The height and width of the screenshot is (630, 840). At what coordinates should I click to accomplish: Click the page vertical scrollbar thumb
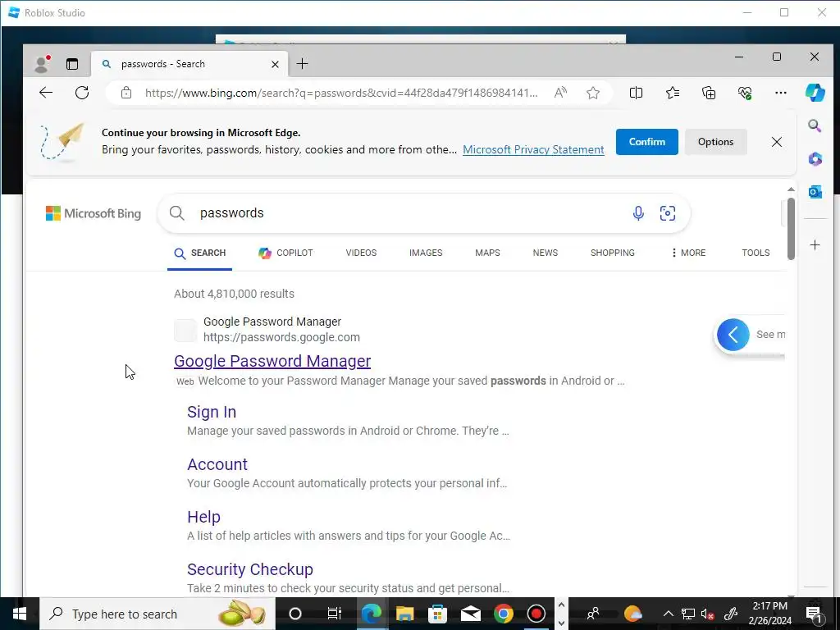coord(791,230)
